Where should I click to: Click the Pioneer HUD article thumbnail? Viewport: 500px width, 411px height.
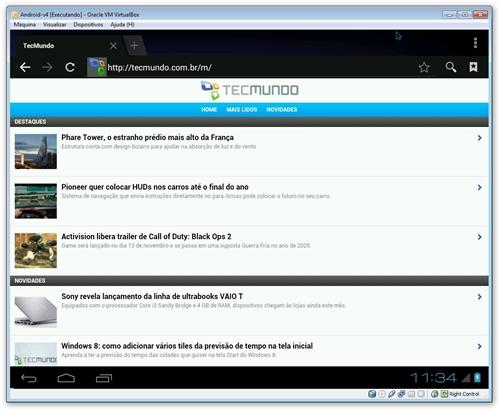point(36,201)
